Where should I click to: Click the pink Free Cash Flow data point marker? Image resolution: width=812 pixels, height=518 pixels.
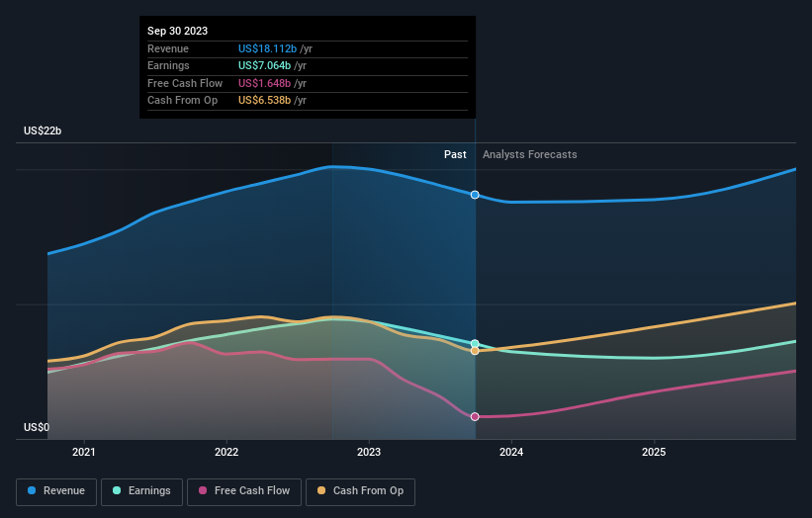tap(475, 416)
